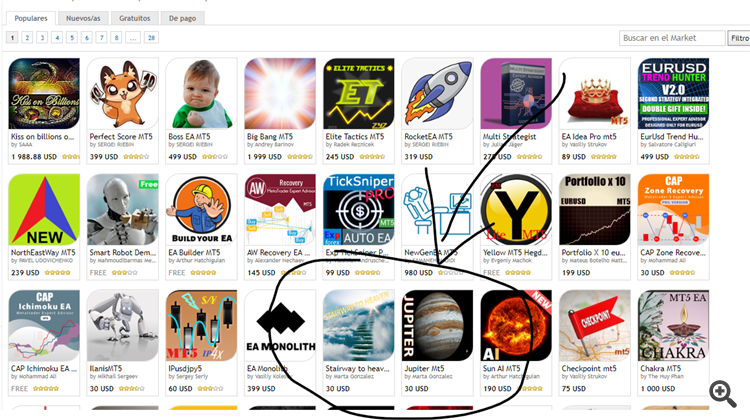Screen dimensions: 750x420
Task: Open the Boss EA MT5 baby icon
Action: pyautogui.click(x=201, y=94)
